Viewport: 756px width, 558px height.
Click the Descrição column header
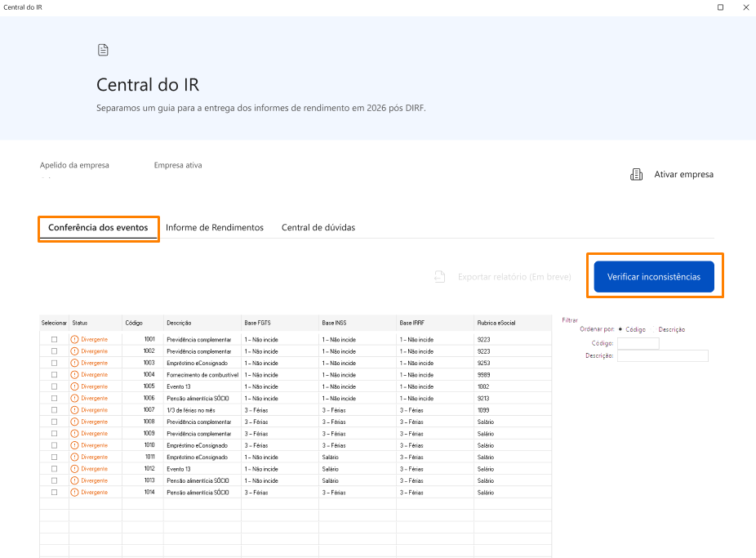(x=202, y=324)
